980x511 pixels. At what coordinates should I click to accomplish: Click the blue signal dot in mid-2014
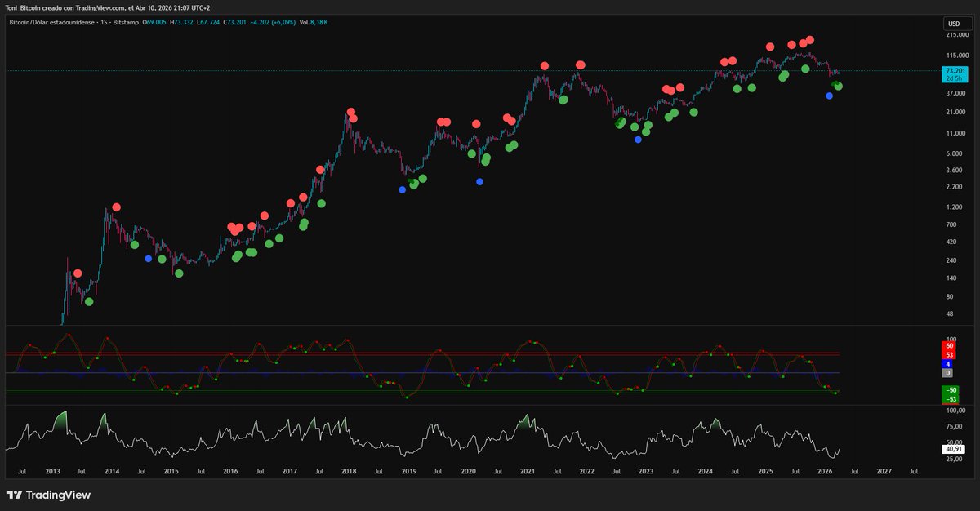point(148,259)
